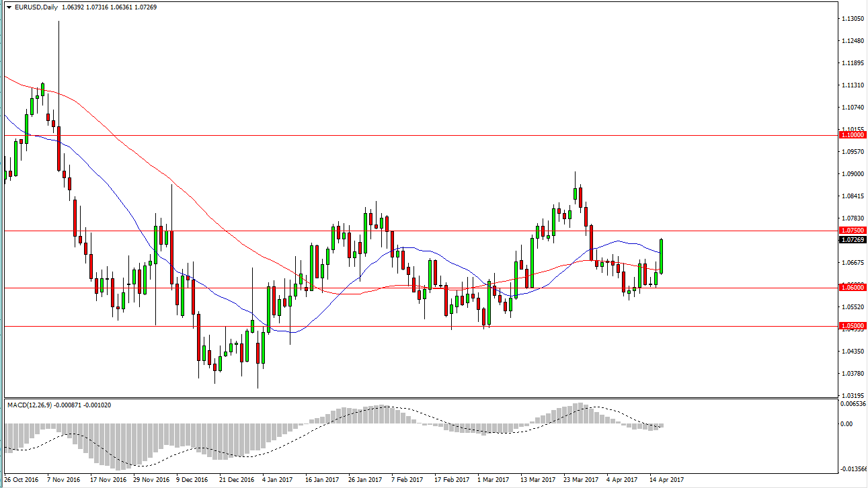Click the 26 Oct 2016 date label

[x=20, y=481]
